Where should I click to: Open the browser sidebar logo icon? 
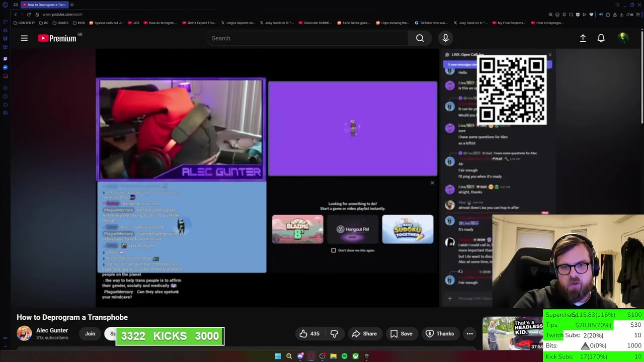[x=5, y=5]
